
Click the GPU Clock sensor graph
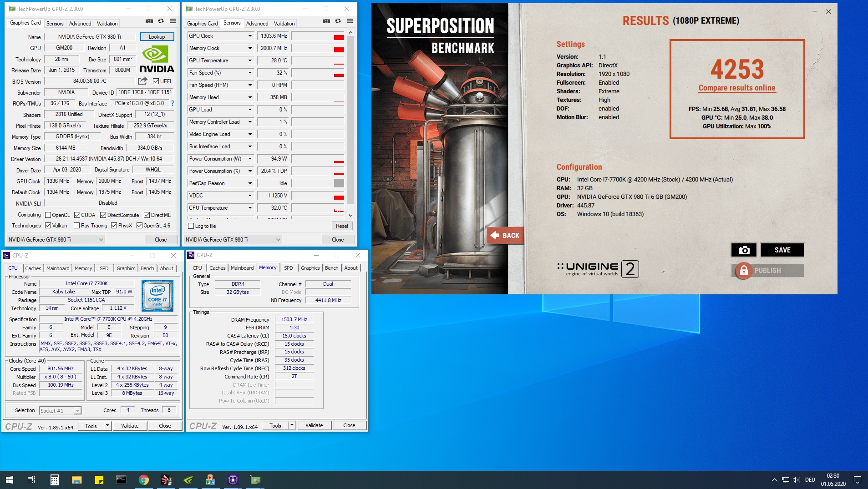click(x=318, y=36)
